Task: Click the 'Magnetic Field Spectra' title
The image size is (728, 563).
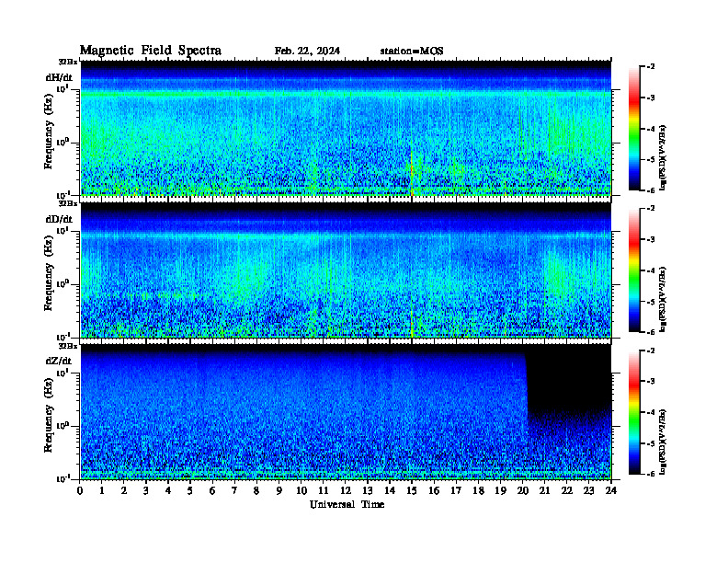Action: [151, 51]
